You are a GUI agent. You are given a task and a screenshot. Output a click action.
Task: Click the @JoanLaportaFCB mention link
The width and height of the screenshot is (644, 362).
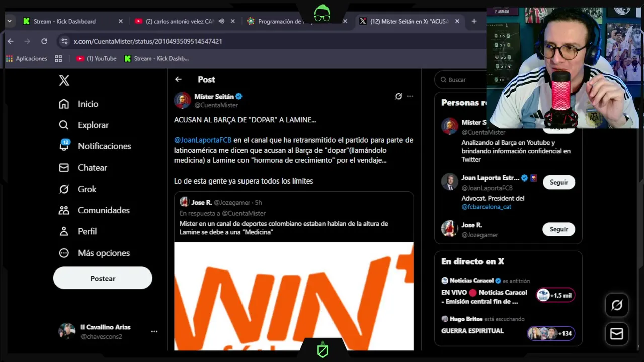point(203,140)
